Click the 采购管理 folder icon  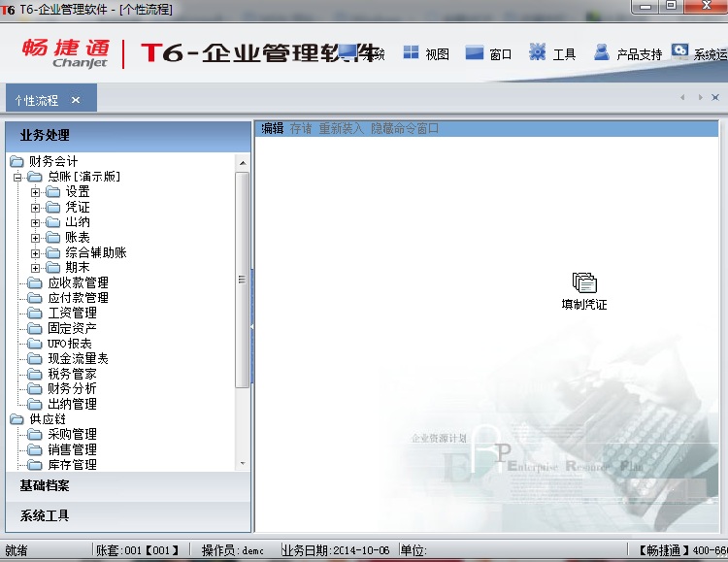[x=34, y=434]
